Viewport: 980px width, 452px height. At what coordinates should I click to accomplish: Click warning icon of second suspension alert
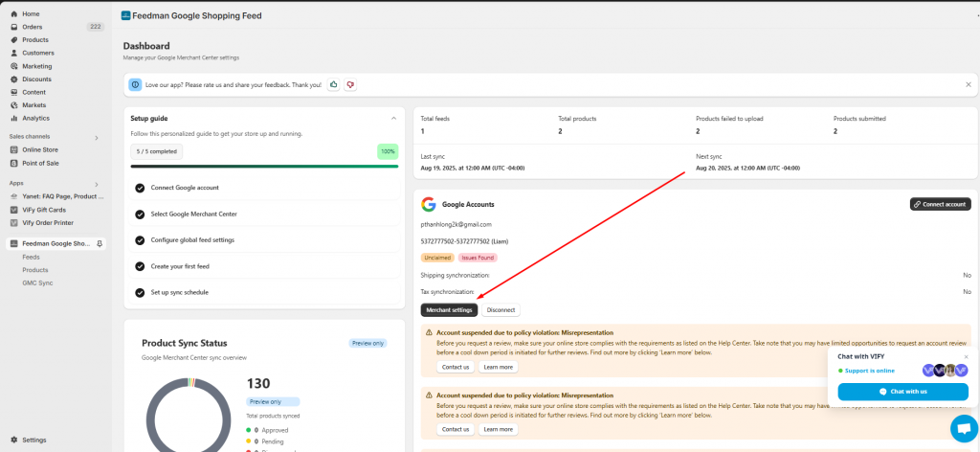[x=430, y=395]
